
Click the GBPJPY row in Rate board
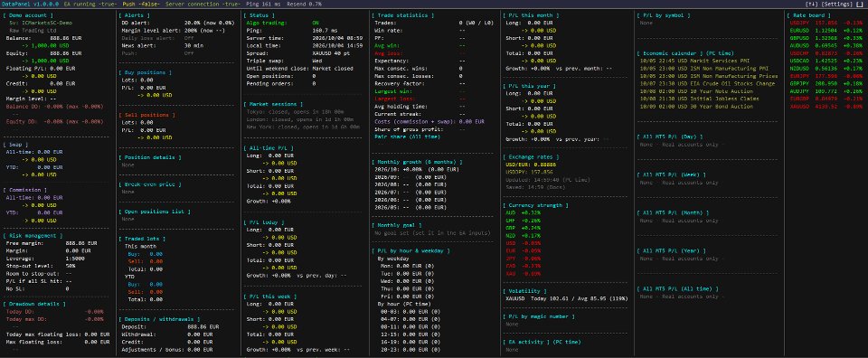(x=827, y=83)
